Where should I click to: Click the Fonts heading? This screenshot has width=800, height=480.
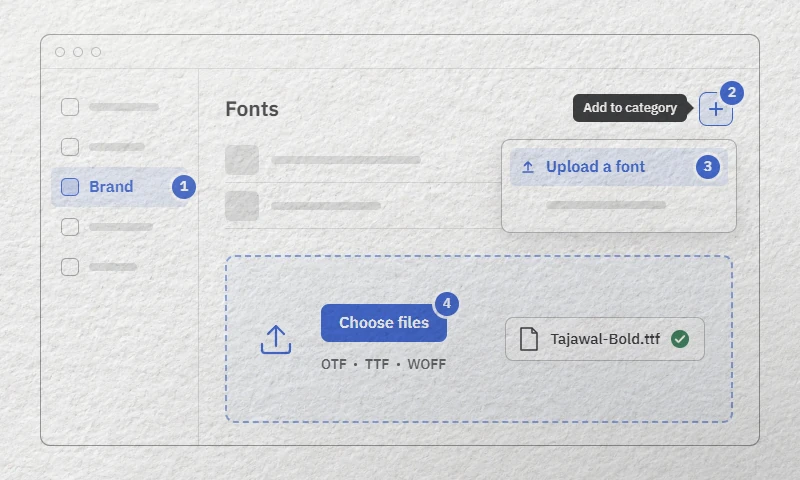coord(252,109)
